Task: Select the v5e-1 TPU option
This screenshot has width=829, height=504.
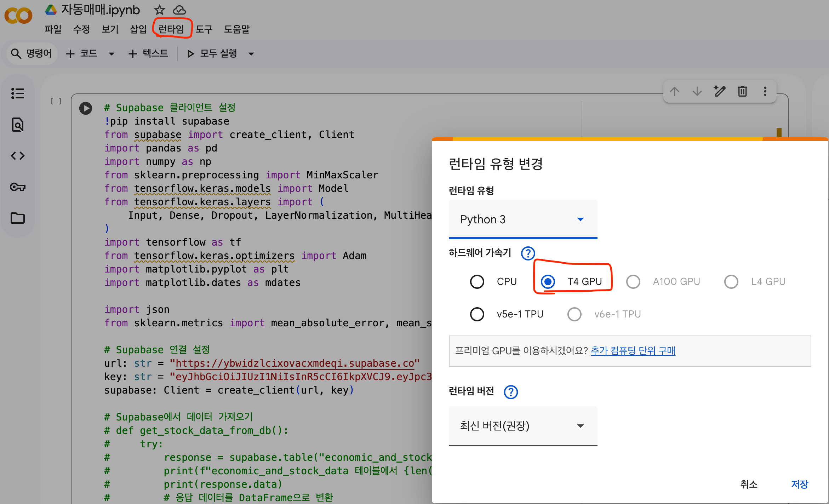Action: (x=477, y=314)
